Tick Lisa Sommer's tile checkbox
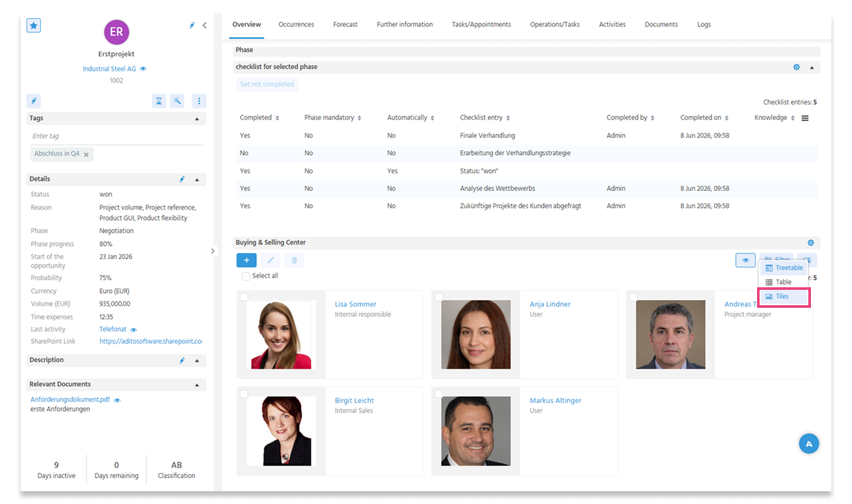Viewport: 852px width, 504px height. (244, 297)
